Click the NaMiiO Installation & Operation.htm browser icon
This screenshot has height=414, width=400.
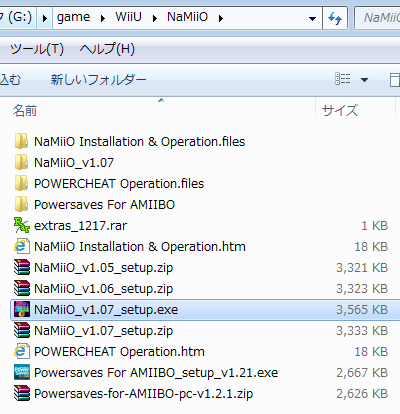[x=22, y=247]
